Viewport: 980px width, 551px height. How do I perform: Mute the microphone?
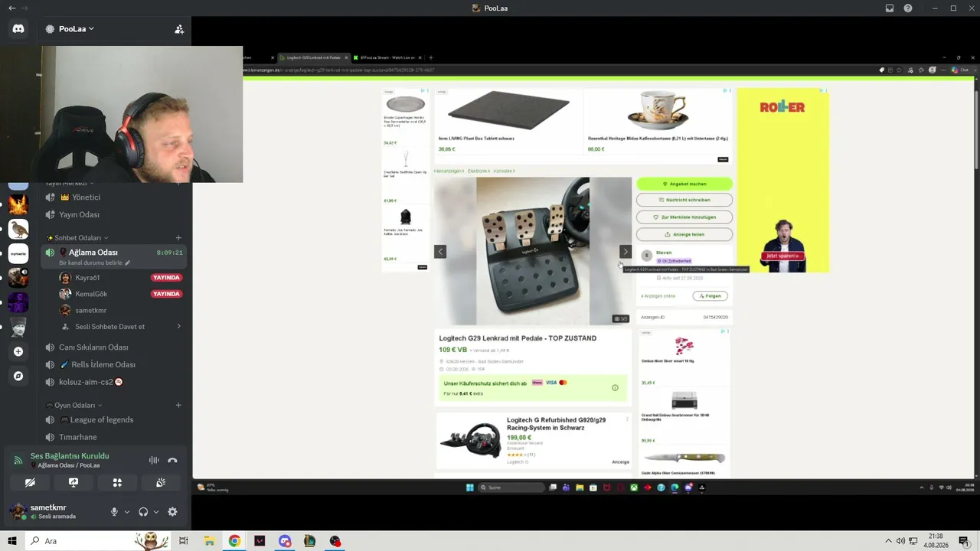click(114, 512)
